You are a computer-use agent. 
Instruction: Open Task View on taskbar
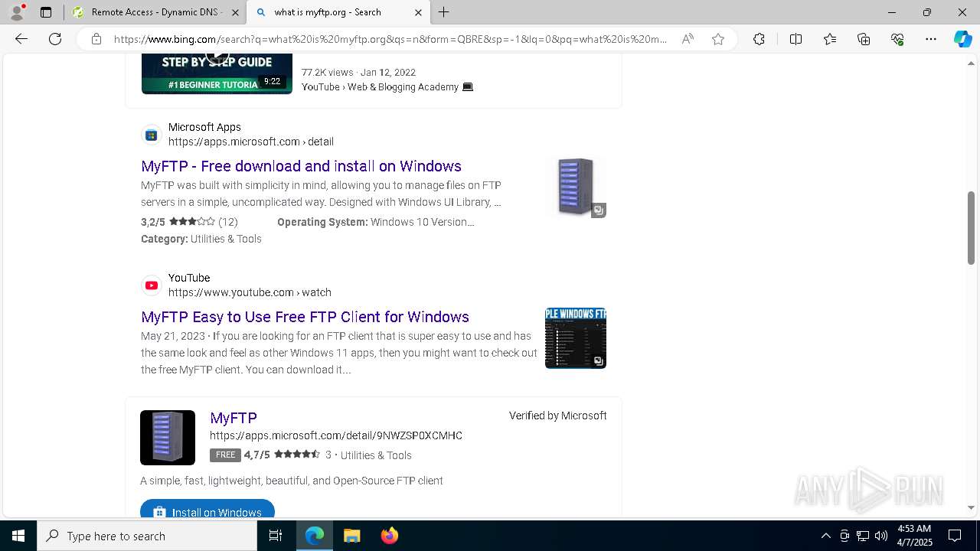276,536
